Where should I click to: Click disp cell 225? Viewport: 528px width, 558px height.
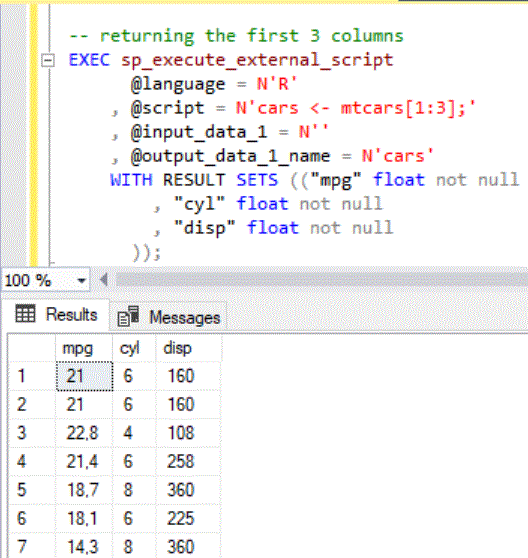[189, 518]
